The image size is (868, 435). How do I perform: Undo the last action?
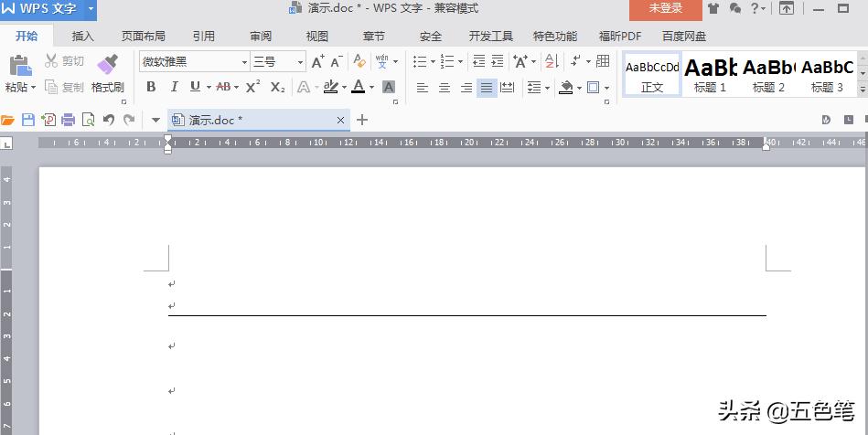tap(109, 120)
